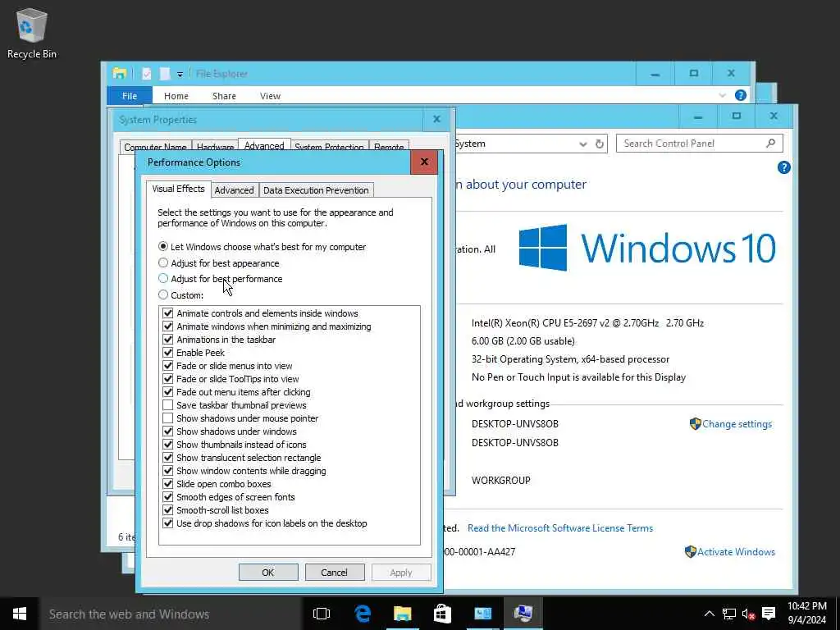This screenshot has height=630, width=840.
Task: Click the Search Control Panel field
Action: click(699, 143)
